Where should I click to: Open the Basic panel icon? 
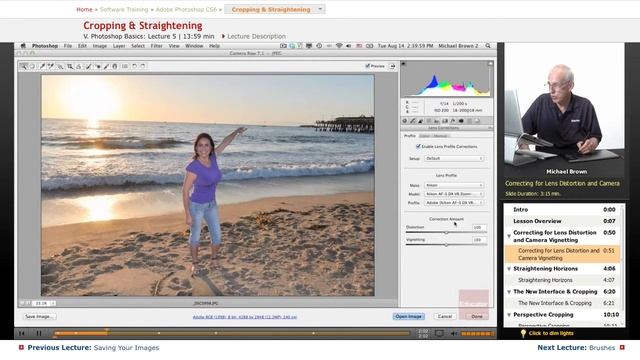[x=404, y=121]
